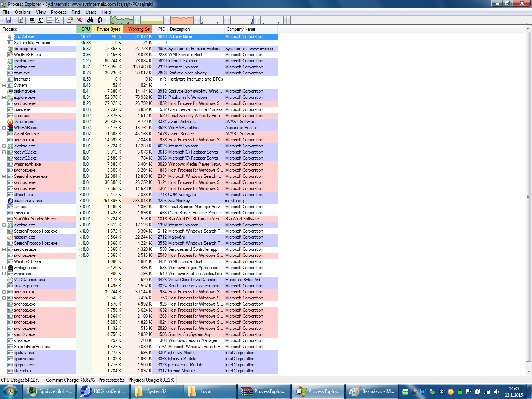Collapse the services.exe tree node
532x399 pixels.
pyautogui.click(x=4, y=249)
